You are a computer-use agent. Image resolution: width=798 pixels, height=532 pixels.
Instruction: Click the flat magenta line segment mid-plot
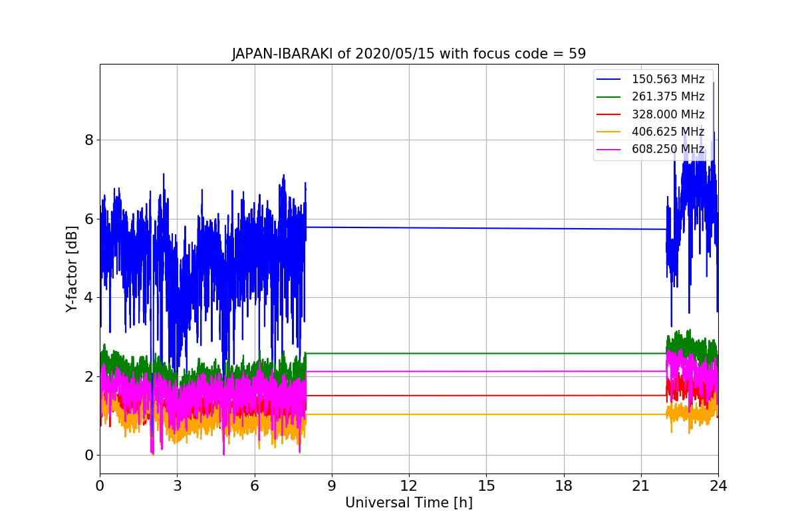pos(485,371)
